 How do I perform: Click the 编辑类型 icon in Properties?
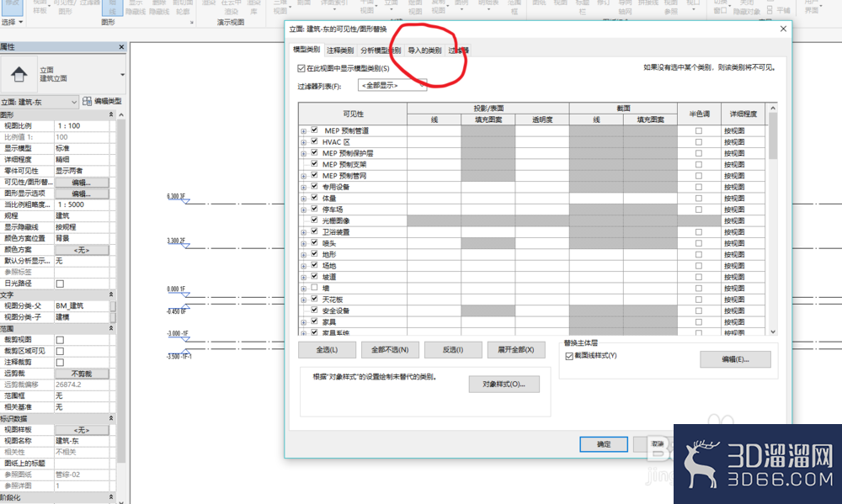click(x=87, y=101)
